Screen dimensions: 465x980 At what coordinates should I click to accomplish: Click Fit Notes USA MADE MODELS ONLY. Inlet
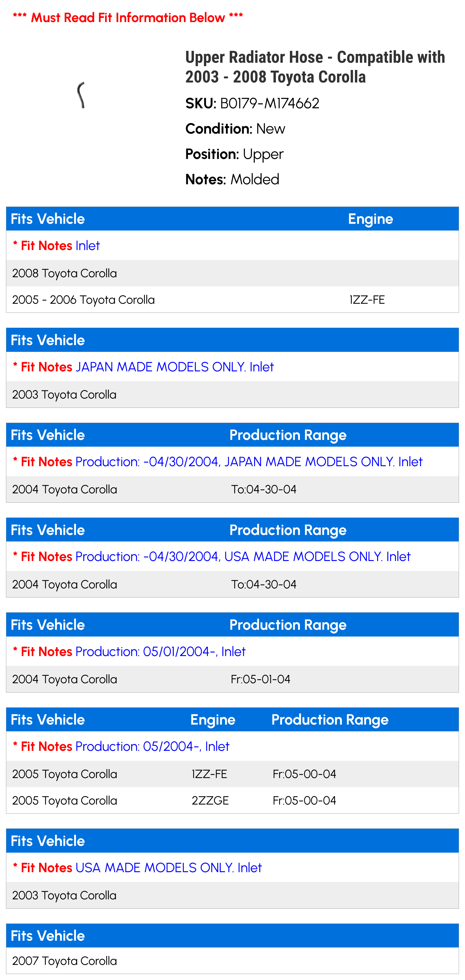pyautogui.click(x=137, y=868)
